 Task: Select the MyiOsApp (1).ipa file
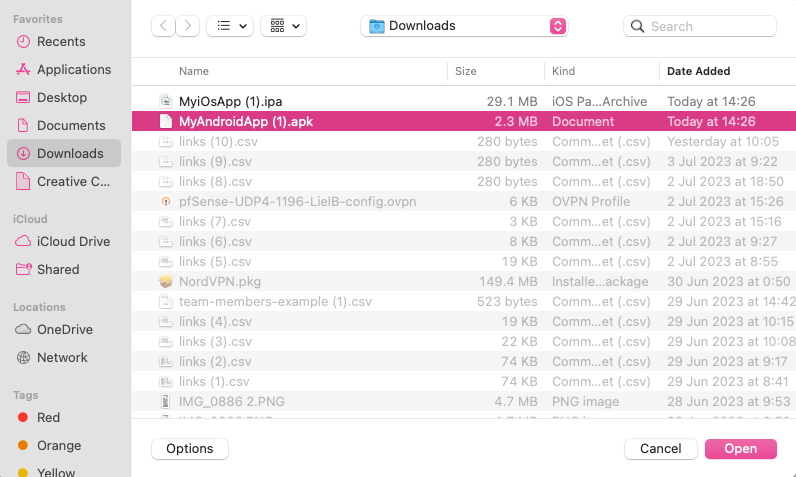[x=232, y=102]
